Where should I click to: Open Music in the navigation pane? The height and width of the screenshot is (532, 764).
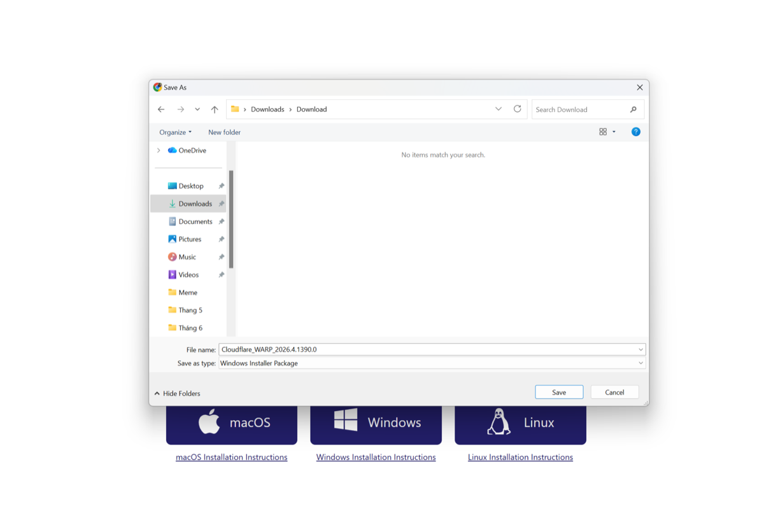[x=188, y=257]
